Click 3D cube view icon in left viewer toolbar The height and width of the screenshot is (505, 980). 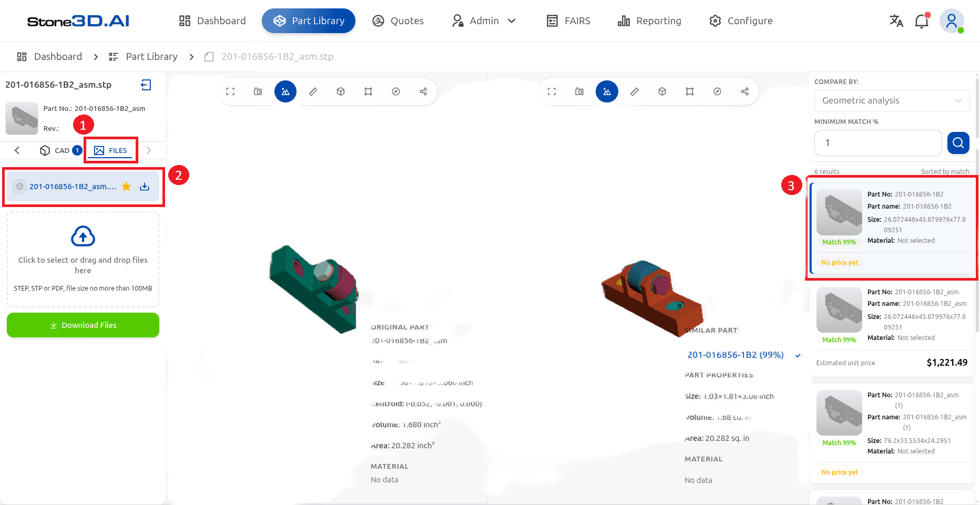pyautogui.click(x=341, y=91)
